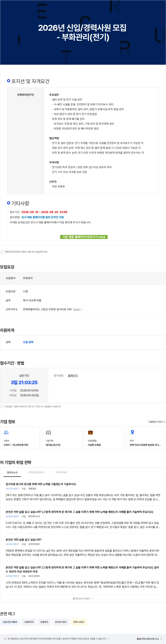Click the briefcase icon in 산업(업종) card
This screenshot has width=166, height=644.
[90, 432]
